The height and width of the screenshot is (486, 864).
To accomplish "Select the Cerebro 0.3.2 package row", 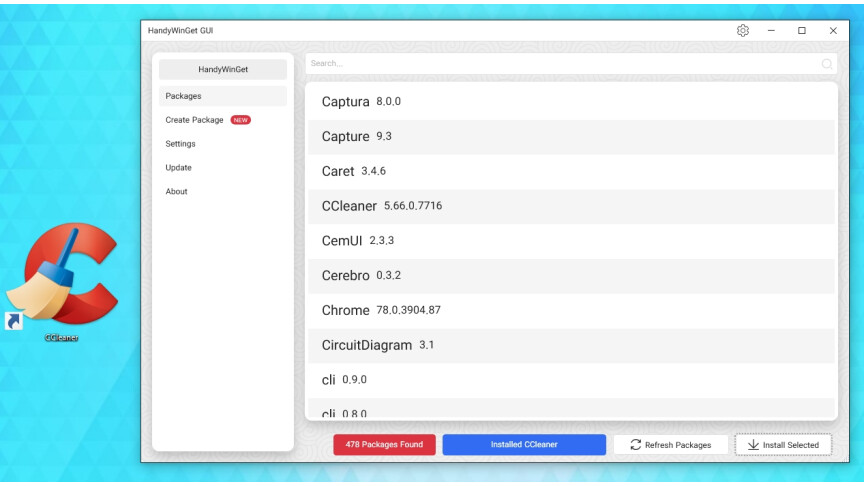I will (x=571, y=276).
